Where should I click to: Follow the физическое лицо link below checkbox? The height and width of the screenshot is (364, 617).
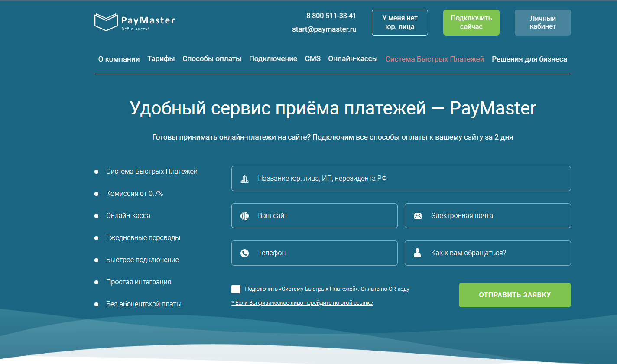[x=302, y=303]
